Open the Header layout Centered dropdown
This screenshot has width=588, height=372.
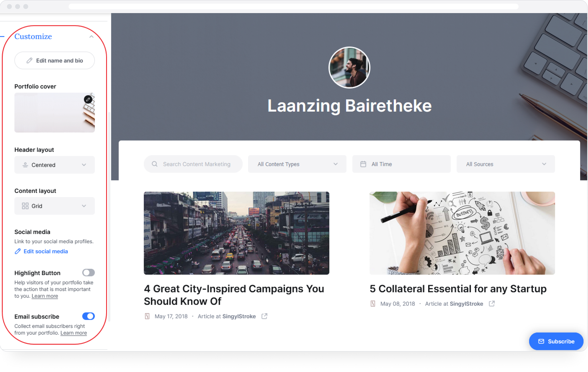click(x=55, y=165)
